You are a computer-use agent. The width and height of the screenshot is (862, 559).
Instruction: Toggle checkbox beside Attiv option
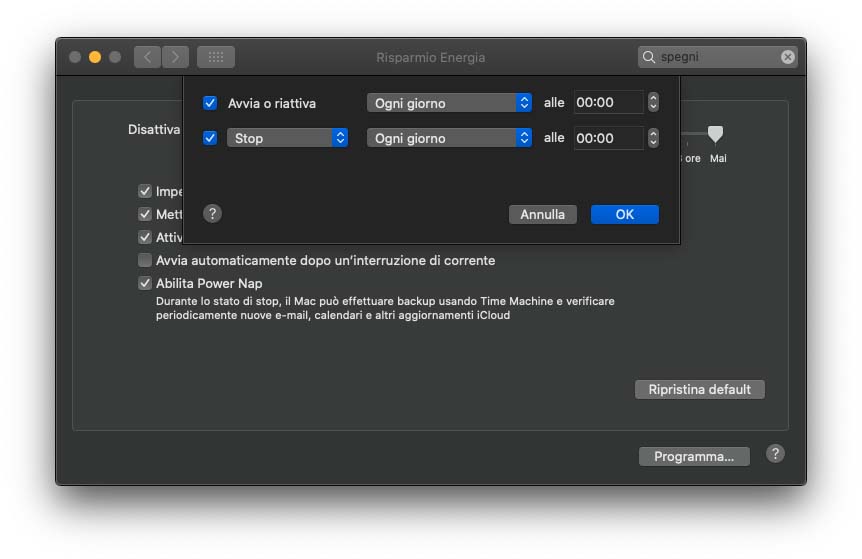pyautogui.click(x=145, y=237)
